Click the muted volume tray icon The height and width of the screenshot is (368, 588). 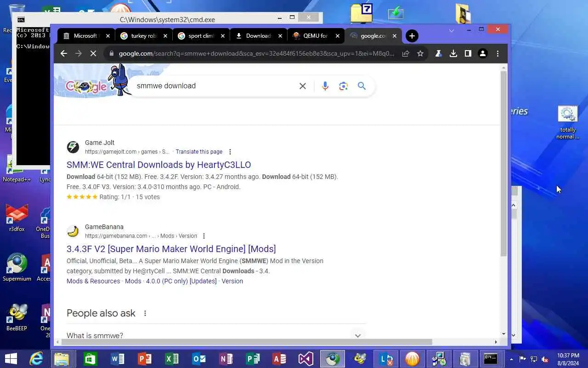coord(545,359)
